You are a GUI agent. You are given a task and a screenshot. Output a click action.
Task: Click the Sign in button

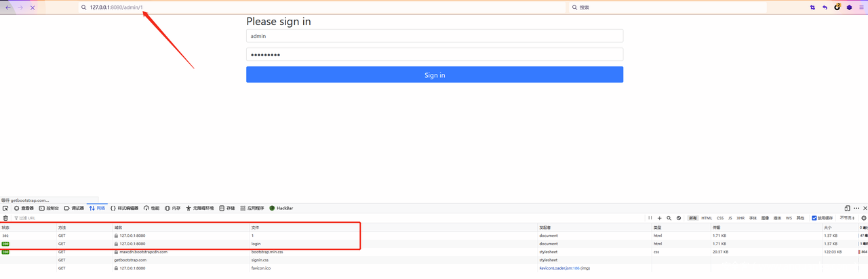434,74
